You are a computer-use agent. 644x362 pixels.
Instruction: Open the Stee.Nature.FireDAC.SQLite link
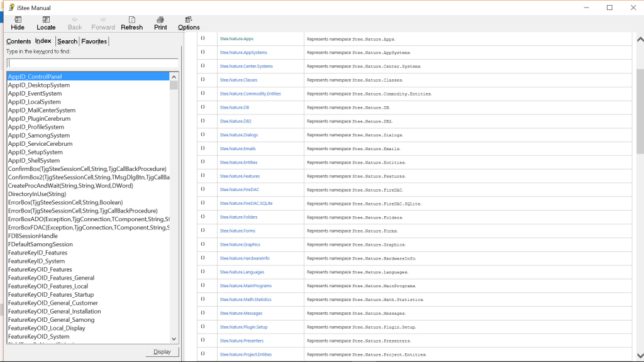[246, 204]
